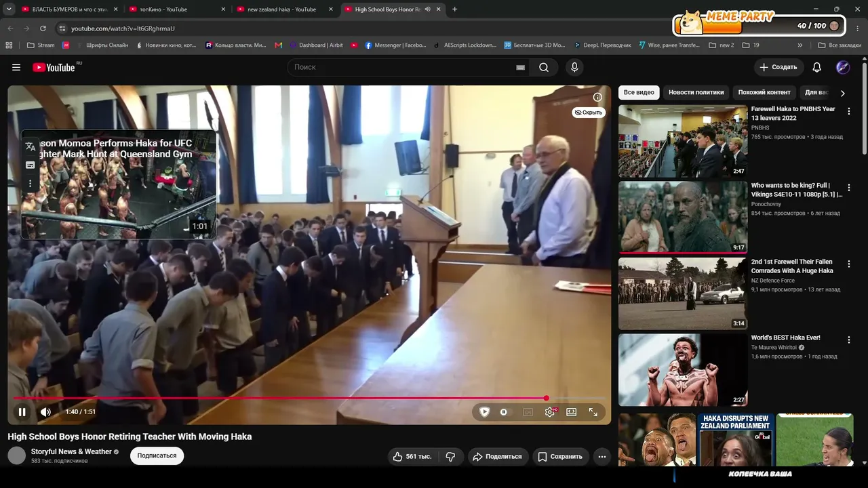This screenshot has width=868, height=488.
Task: Save the video with Сохранить
Action: 560,457
